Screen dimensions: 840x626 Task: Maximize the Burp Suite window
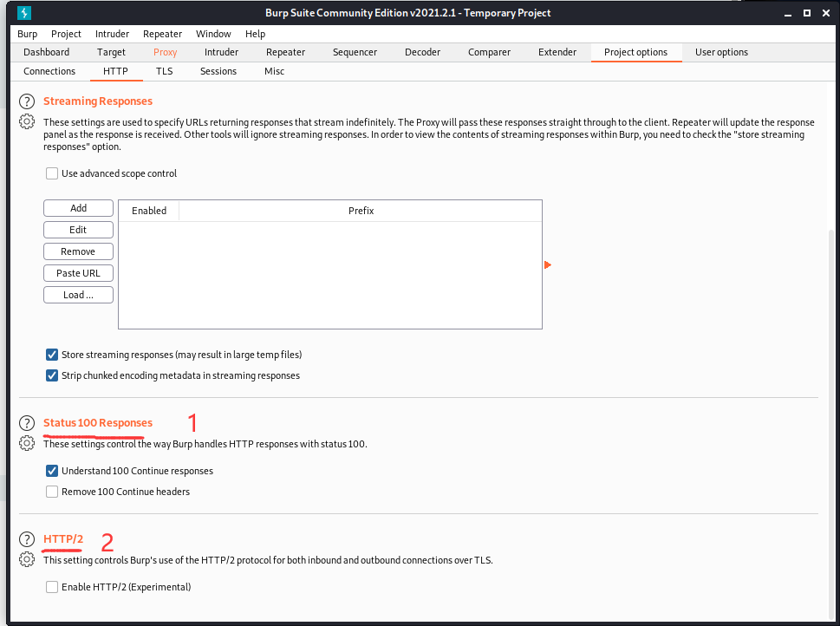(807, 13)
